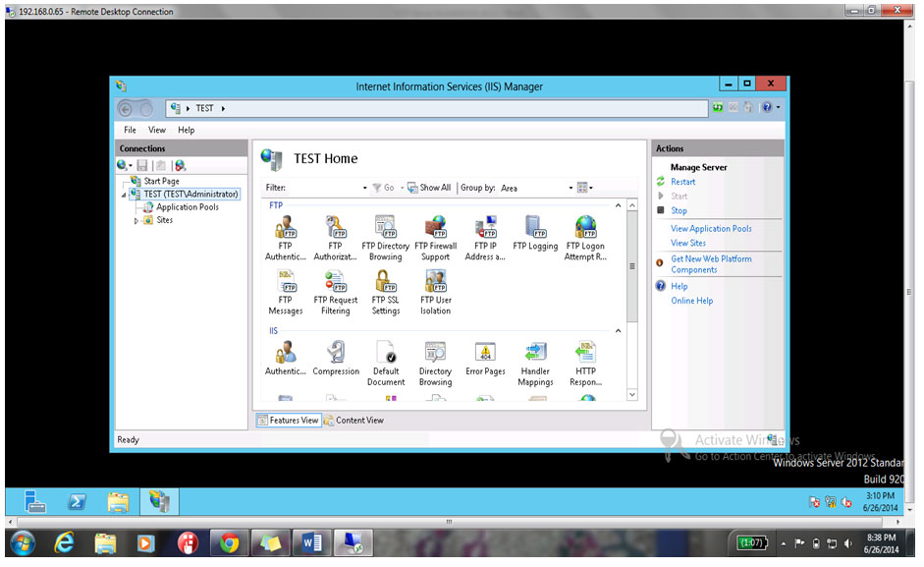Launch PowerShell from the remote taskbar
This screenshot has height=567, width=924.
pos(77,501)
